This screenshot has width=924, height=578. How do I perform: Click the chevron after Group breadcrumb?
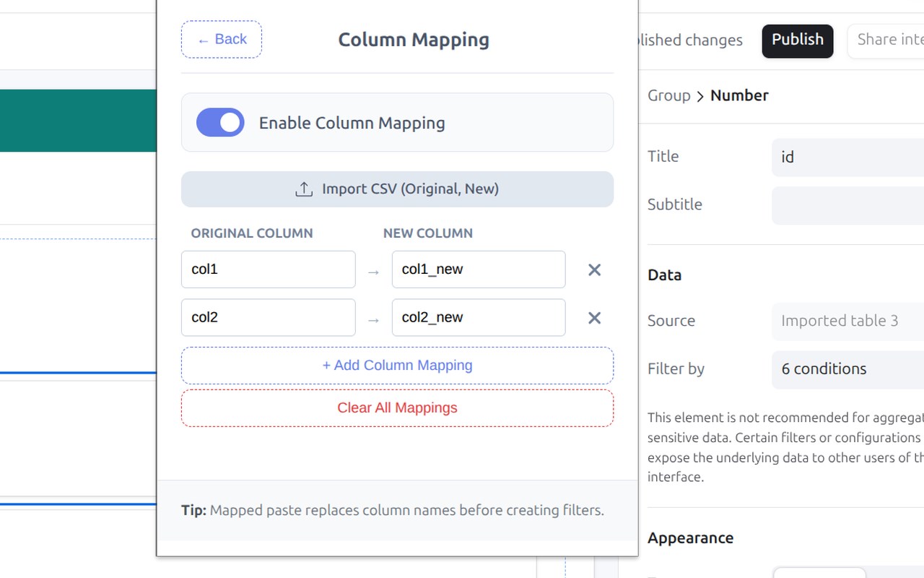pos(700,96)
